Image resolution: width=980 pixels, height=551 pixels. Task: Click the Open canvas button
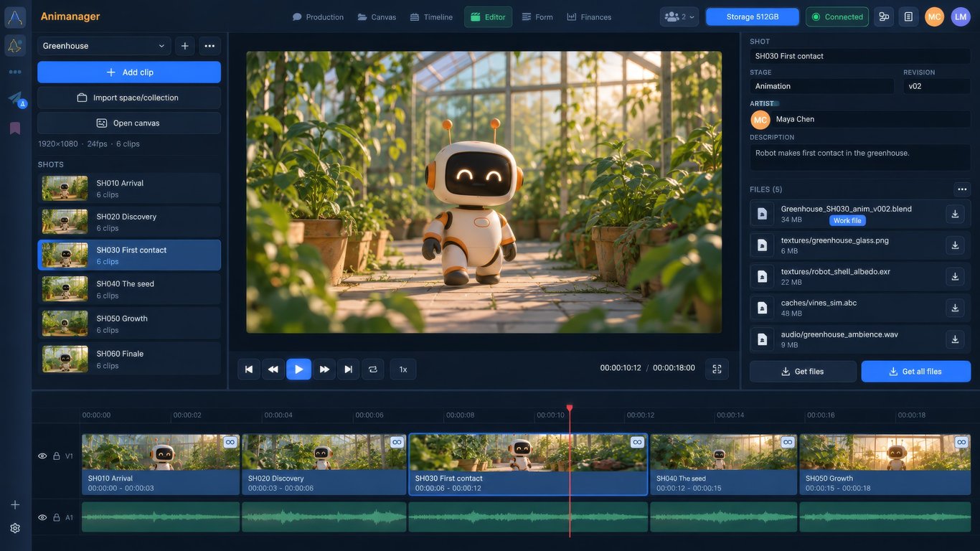129,123
